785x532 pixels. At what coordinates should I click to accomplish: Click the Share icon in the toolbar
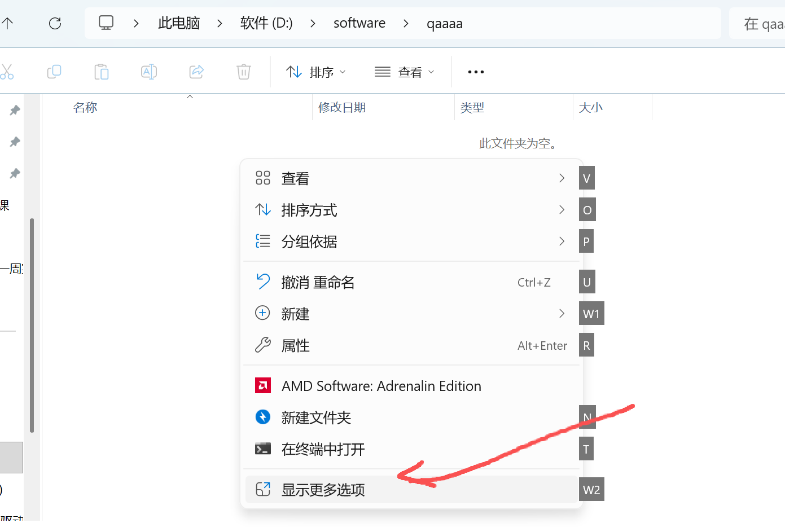[x=196, y=72]
